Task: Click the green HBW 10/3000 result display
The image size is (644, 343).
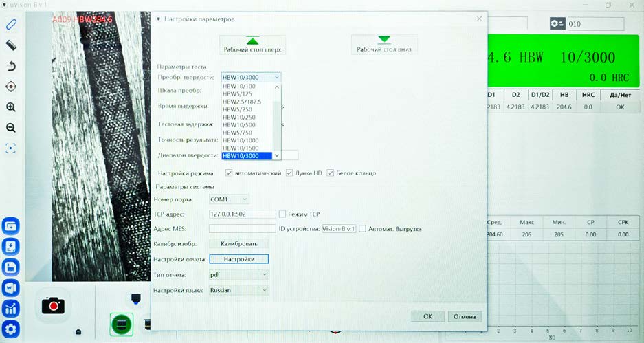Action: [564, 62]
